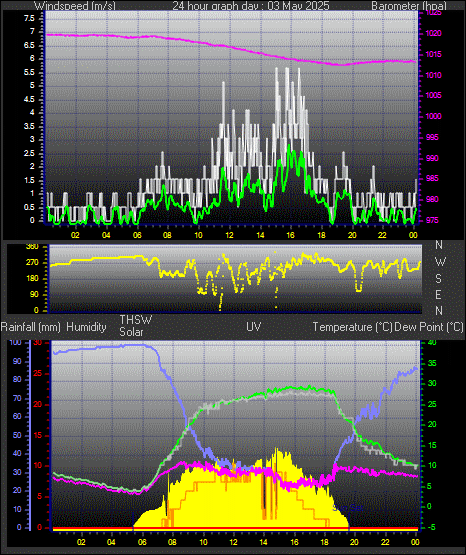Click the 995 barometer axis value
Image resolution: width=466 pixels, height=555 pixels.
click(432, 137)
